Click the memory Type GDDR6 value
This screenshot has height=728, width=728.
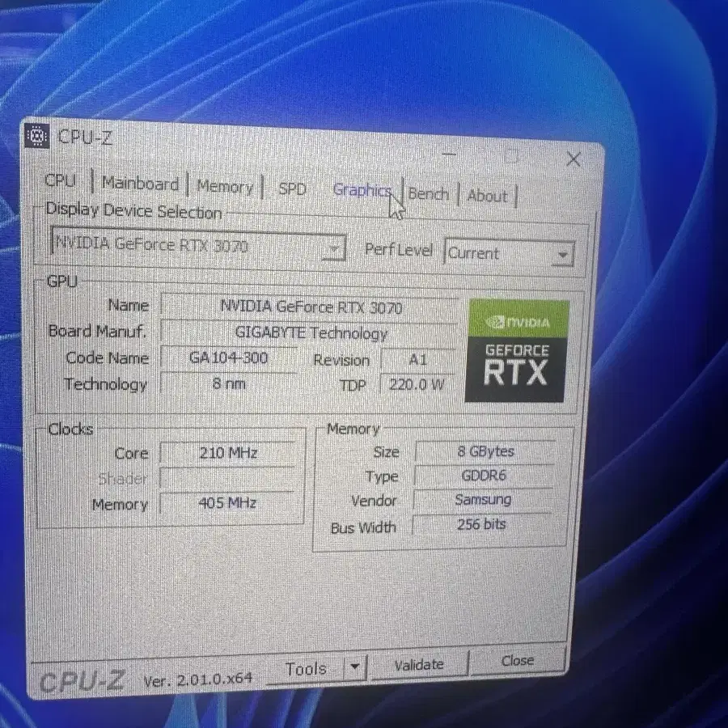(484, 476)
